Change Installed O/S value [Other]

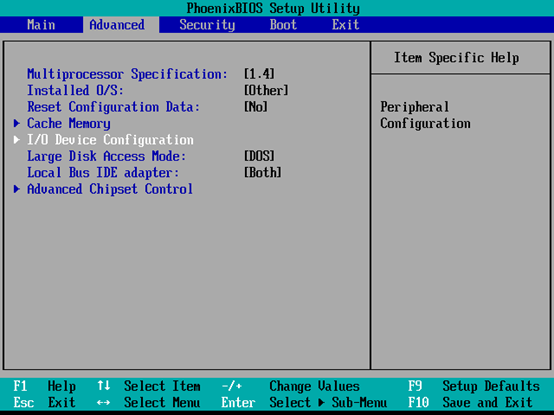(x=266, y=90)
